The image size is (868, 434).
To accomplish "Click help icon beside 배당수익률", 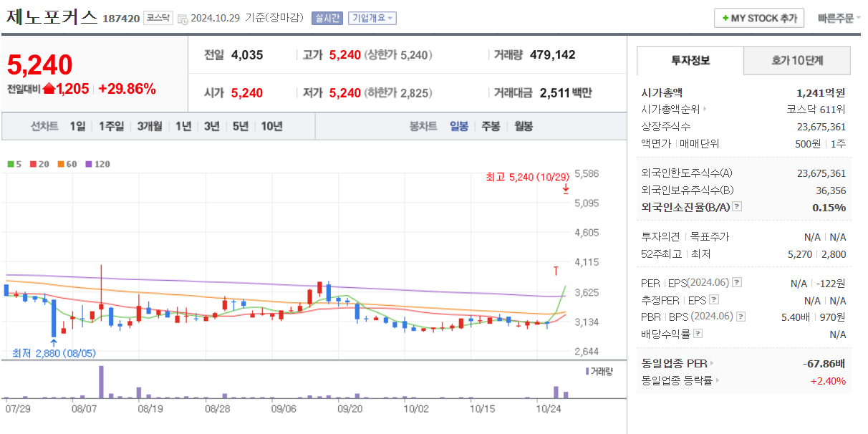I will click(x=698, y=334).
